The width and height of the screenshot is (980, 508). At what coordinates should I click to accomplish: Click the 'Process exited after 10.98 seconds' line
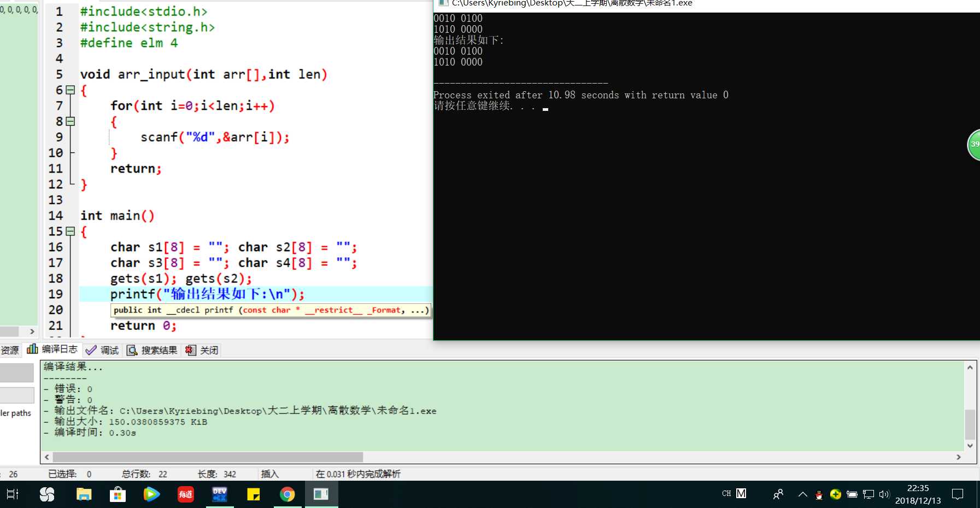tap(581, 95)
